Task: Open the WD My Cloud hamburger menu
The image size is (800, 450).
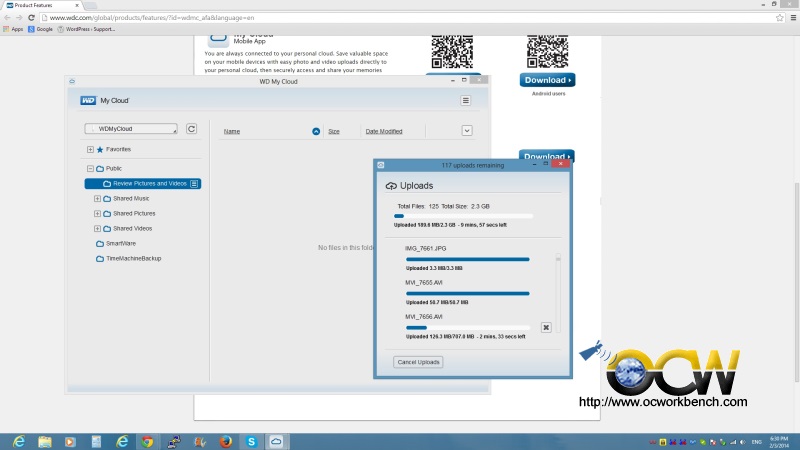Action: click(465, 101)
